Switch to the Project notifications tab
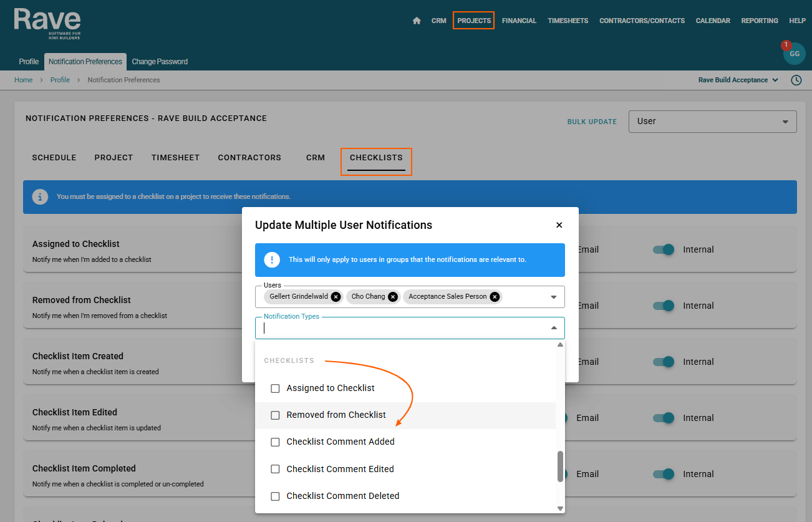The height and width of the screenshot is (522, 812). point(114,158)
